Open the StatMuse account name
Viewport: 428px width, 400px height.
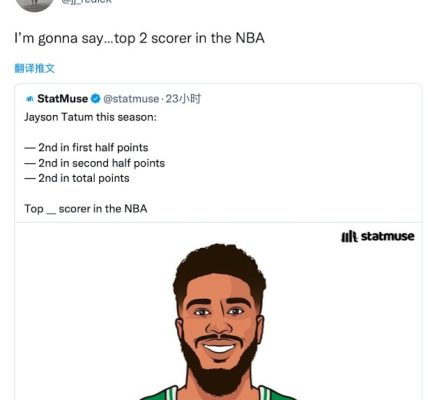coord(62,99)
